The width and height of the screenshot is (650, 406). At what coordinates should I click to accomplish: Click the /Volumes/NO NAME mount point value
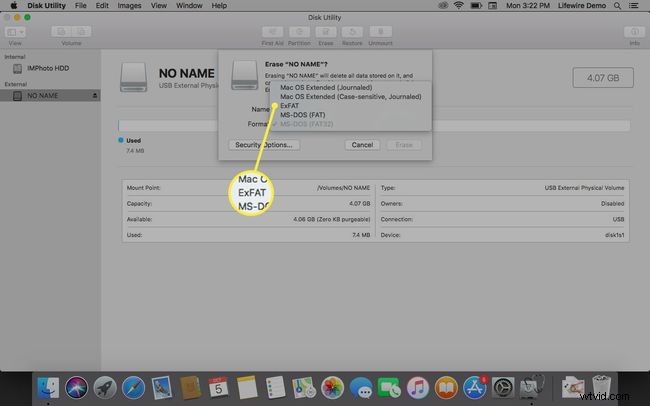[x=344, y=188]
